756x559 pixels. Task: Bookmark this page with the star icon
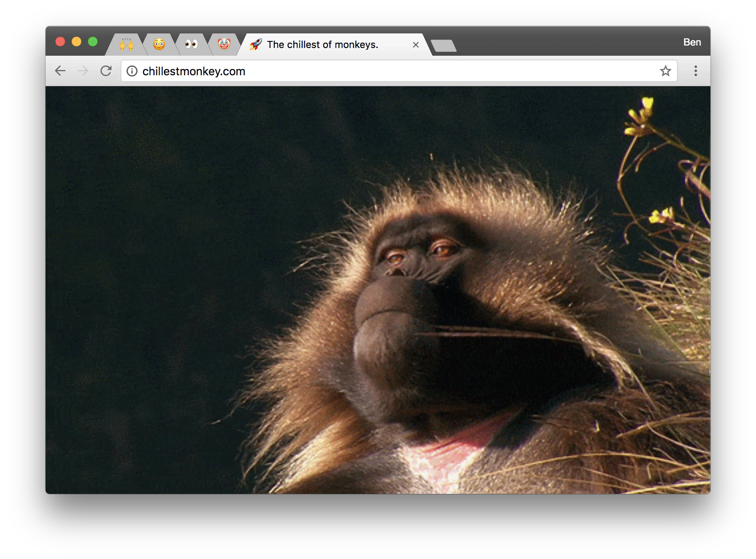665,71
